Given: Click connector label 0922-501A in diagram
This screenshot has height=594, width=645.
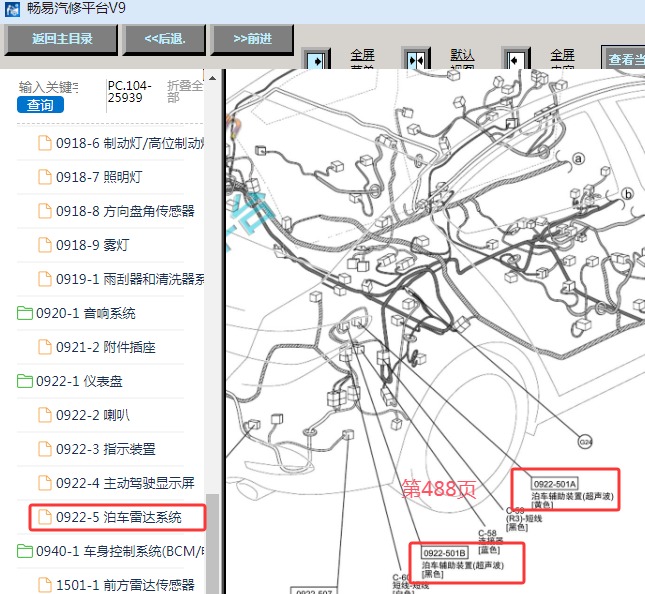Looking at the screenshot, I should tap(555, 484).
